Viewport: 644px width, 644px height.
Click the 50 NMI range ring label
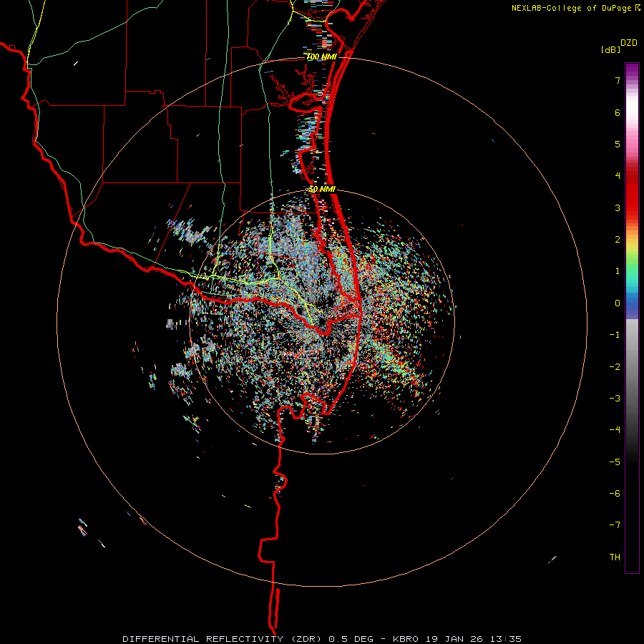click(x=323, y=190)
